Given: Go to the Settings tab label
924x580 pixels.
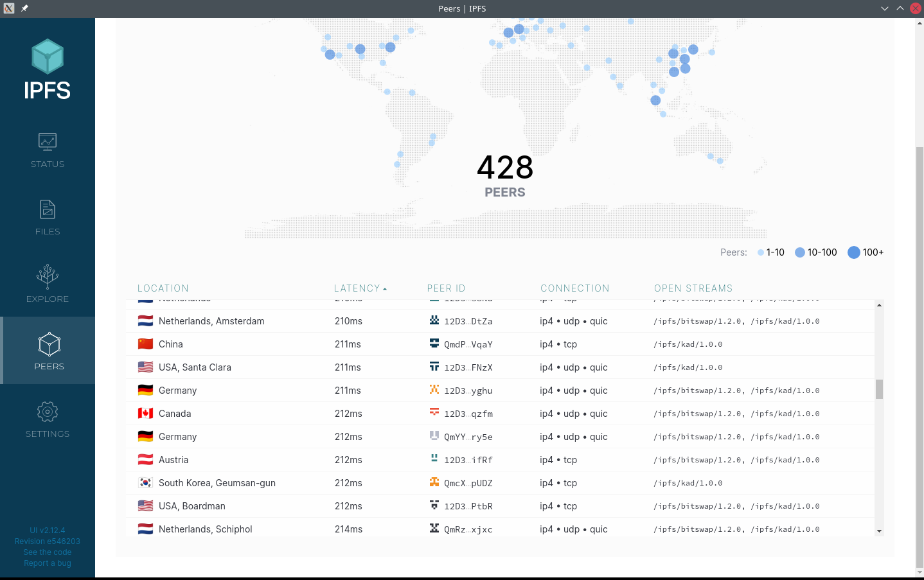Looking at the screenshot, I should (x=48, y=434).
